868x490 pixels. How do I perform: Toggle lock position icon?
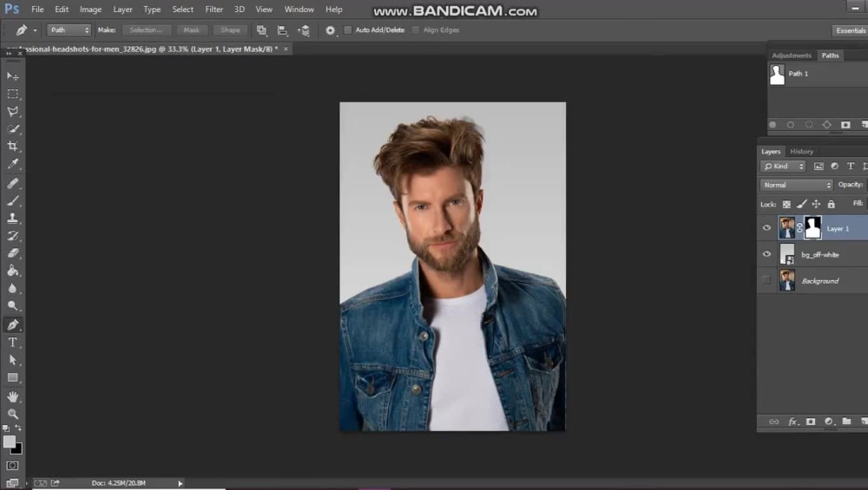[x=816, y=204]
